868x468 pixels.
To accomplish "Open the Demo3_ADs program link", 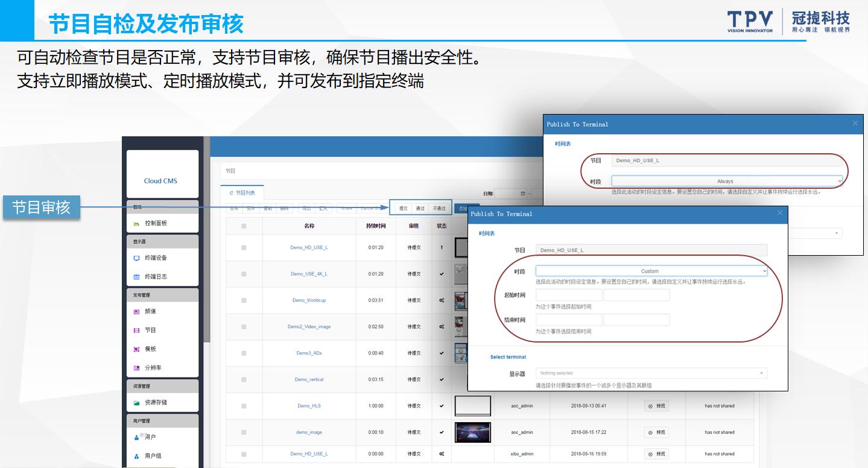I will [x=309, y=353].
